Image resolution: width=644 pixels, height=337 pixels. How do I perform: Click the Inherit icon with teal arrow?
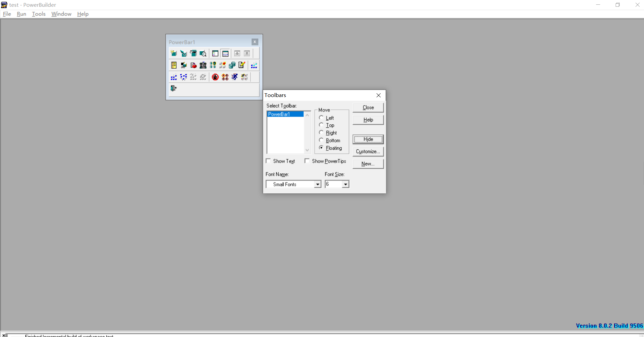183,53
